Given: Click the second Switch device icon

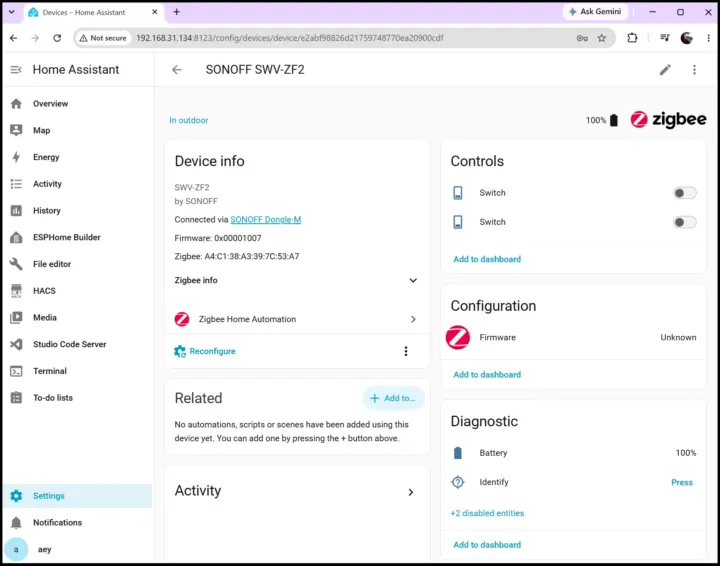Looking at the screenshot, I should [458, 222].
